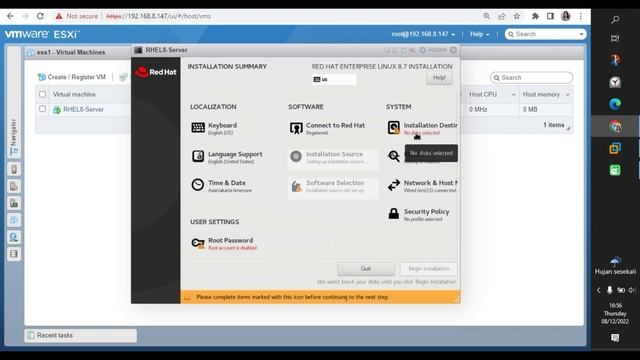
Task: Open Network & Host Name settings
Action: 422,186
